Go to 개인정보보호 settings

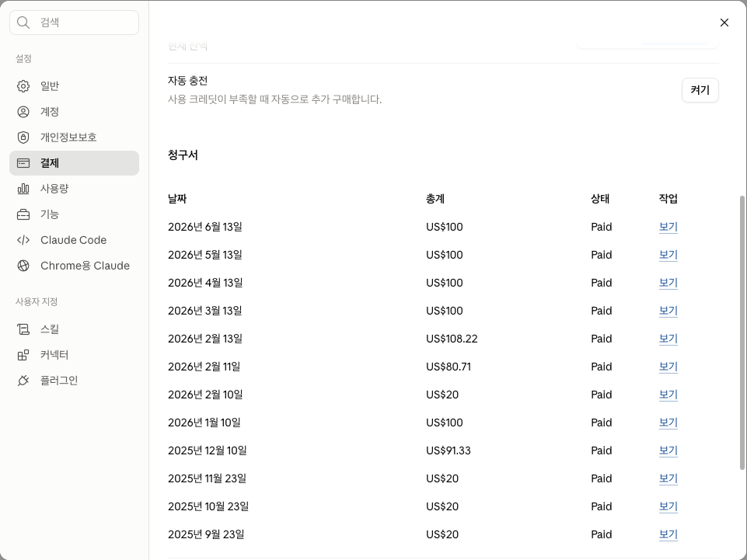(x=75, y=137)
